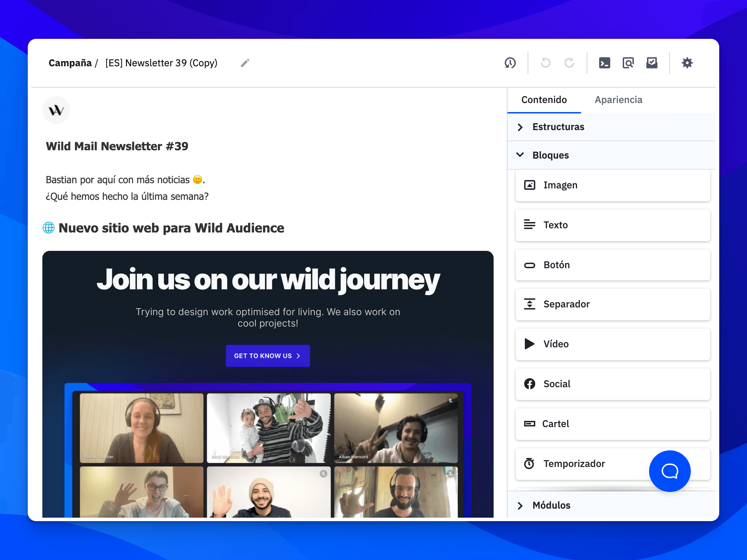Click the ¿Qué hemos hecho la última semana? line
The image size is (747, 560).
tap(127, 196)
